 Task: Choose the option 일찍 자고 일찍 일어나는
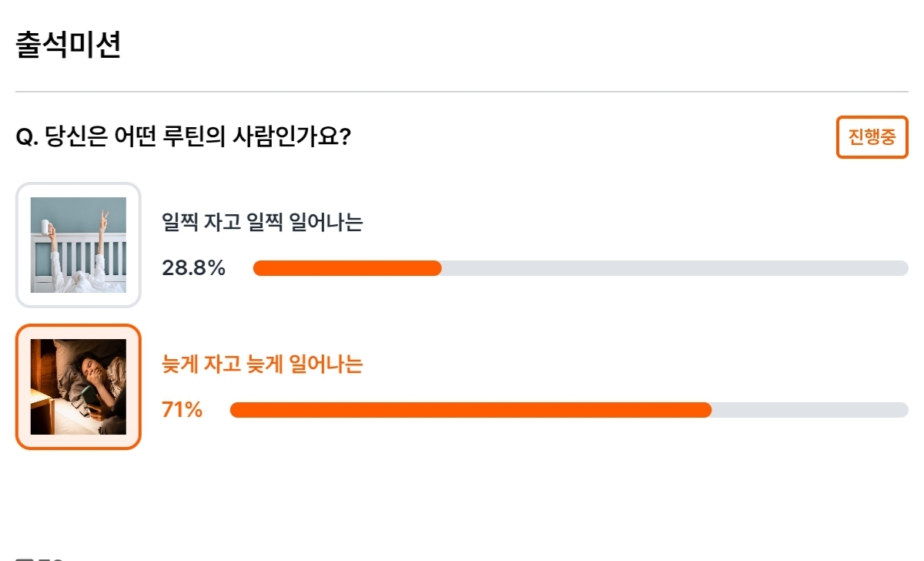(x=262, y=223)
